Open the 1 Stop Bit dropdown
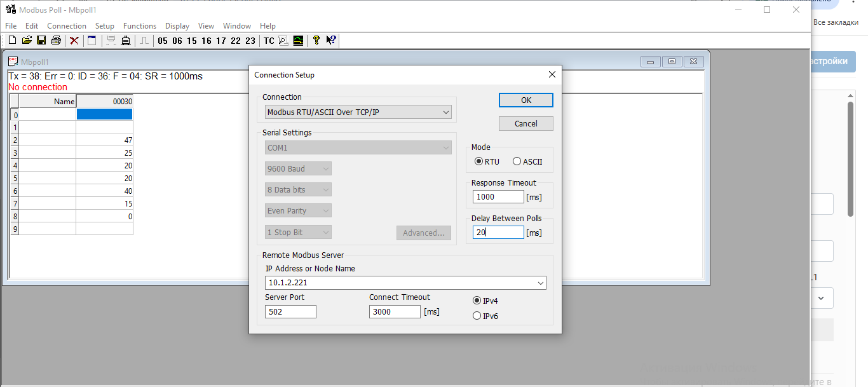Viewport: 868px width, 387px height. 299,233
